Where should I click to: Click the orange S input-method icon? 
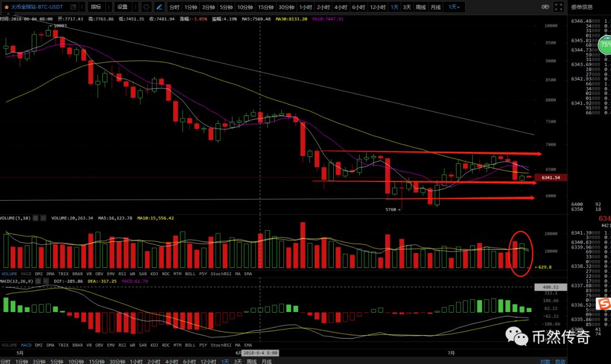tap(604, 304)
